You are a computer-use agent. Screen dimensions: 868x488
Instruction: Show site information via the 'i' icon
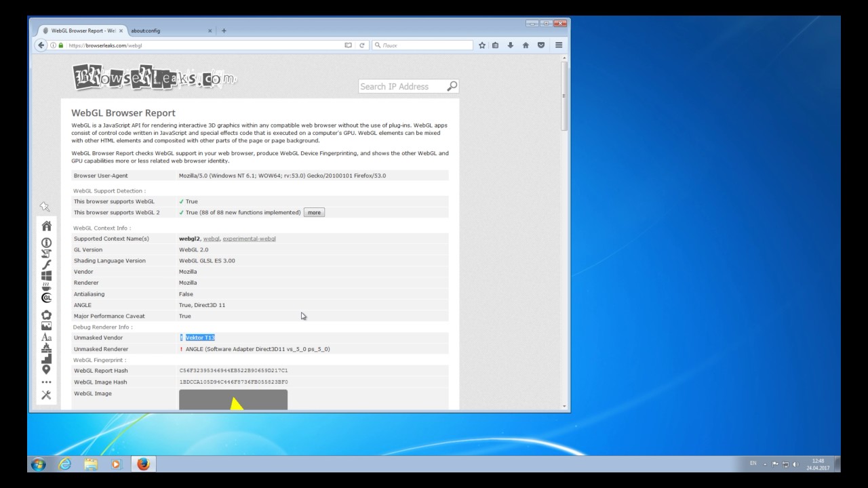(x=54, y=45)
